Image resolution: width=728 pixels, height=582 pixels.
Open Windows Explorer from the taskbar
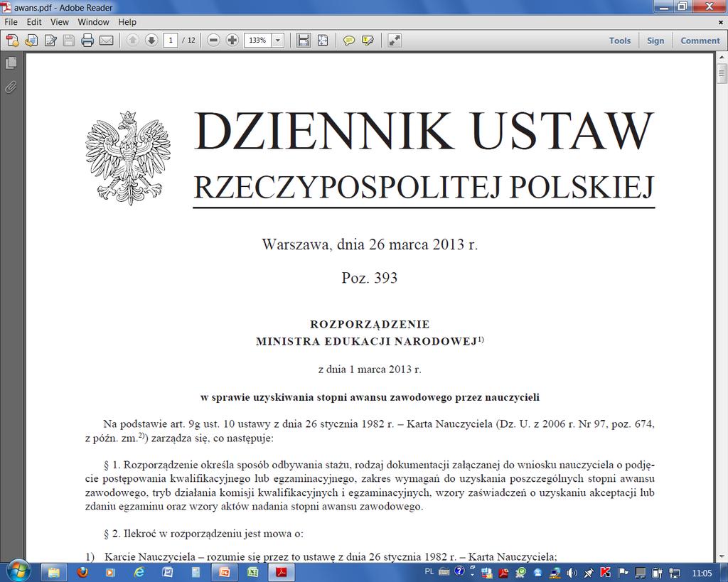[54, 572]
